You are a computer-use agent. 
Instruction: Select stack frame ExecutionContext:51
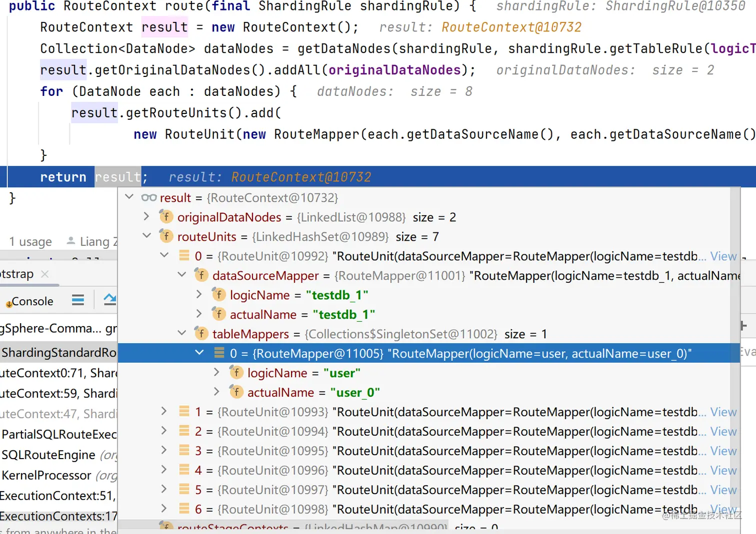58,496
